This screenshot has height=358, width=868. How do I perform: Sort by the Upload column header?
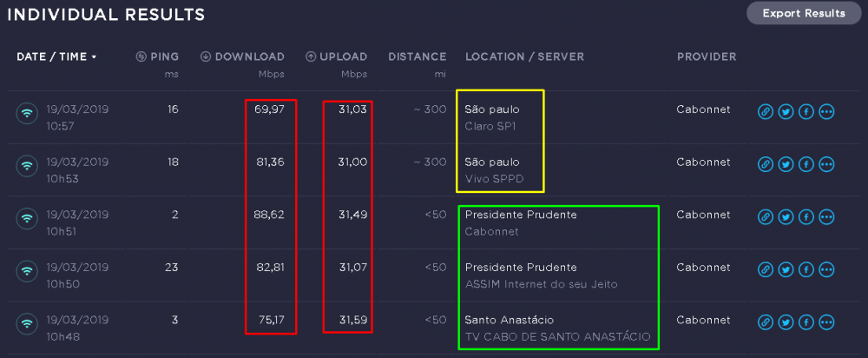point(343,57)
